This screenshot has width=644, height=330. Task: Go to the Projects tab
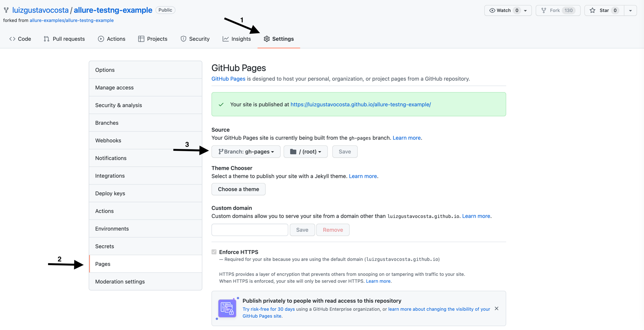point(153,39)
